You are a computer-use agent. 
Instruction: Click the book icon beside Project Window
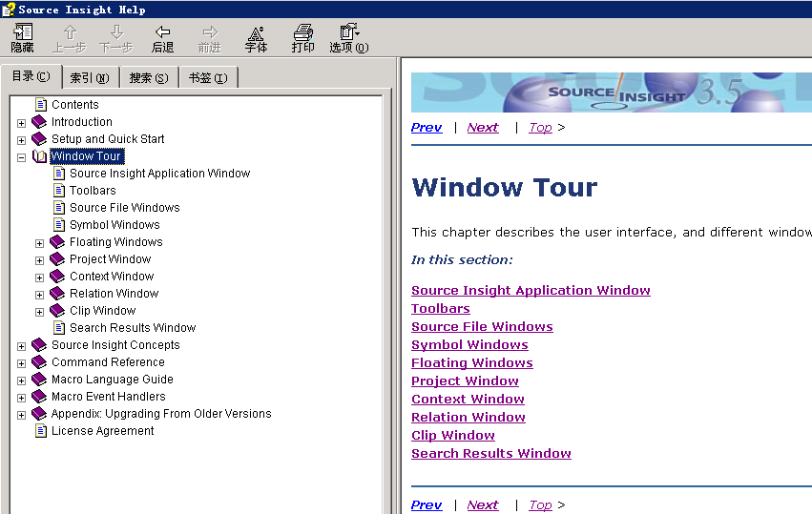pyautogui.click(x=57, y=258)
